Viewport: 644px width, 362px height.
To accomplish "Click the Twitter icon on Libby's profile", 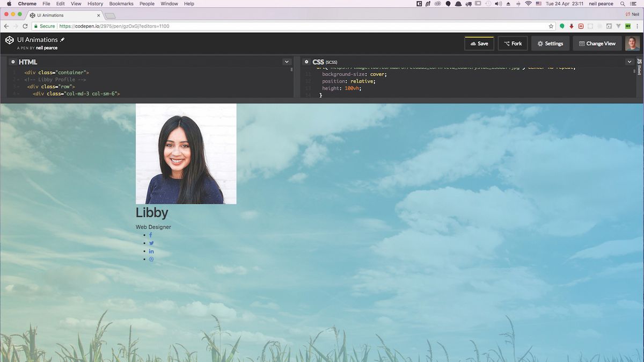I will (x=151, y=243).
